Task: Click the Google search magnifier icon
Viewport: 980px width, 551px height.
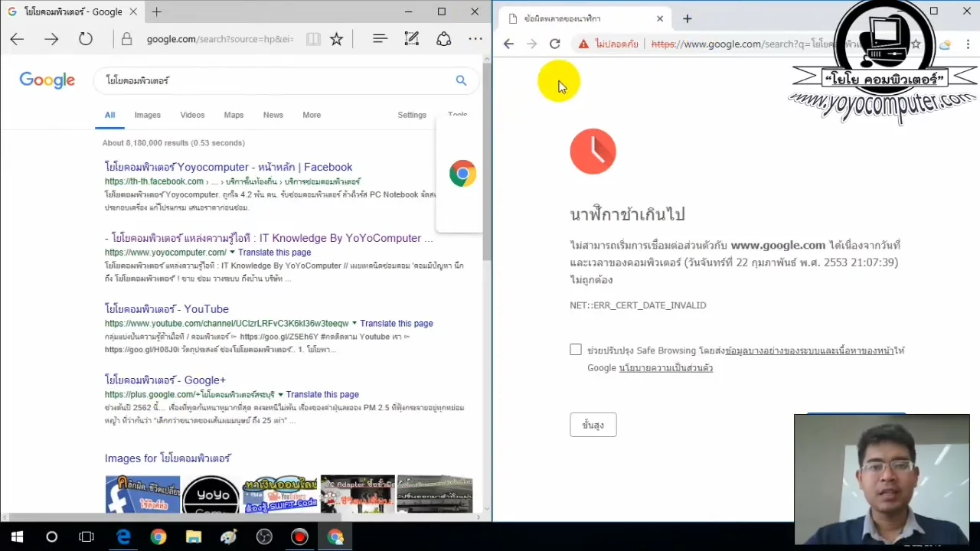Action: 461,80
